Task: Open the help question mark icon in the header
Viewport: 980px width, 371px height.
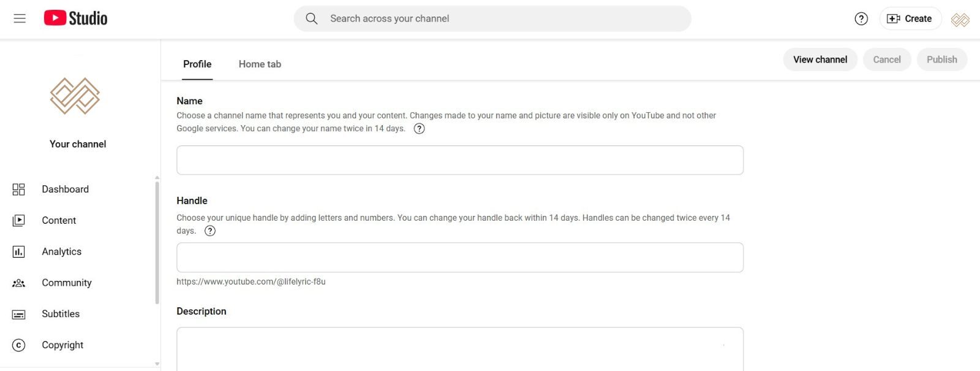Action: point(861,18)
